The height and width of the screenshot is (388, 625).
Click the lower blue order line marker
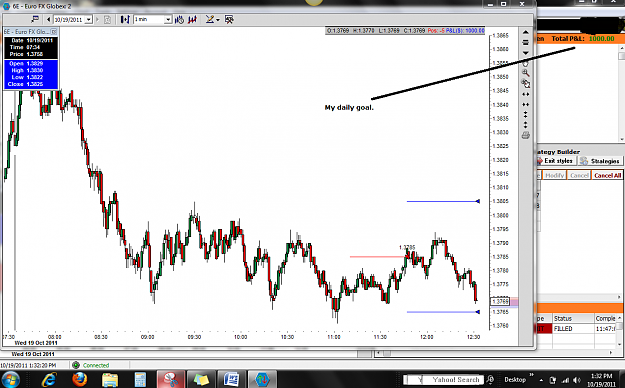478,312
